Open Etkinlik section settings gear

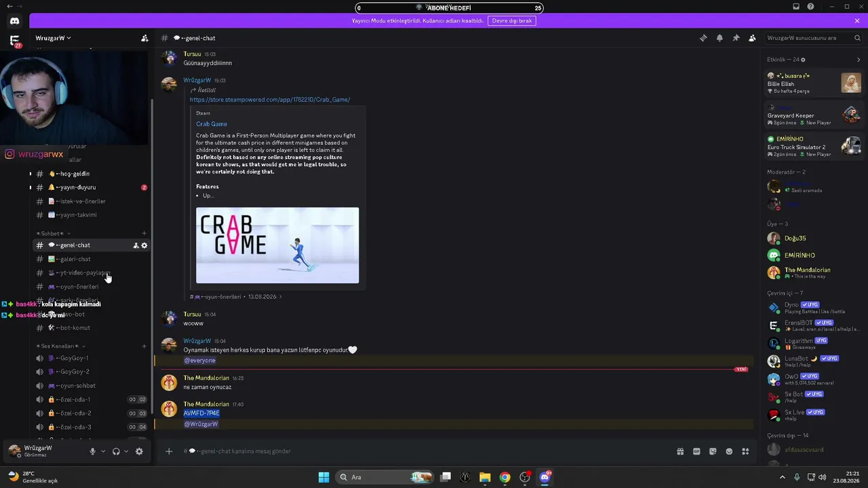click(803, 60)
